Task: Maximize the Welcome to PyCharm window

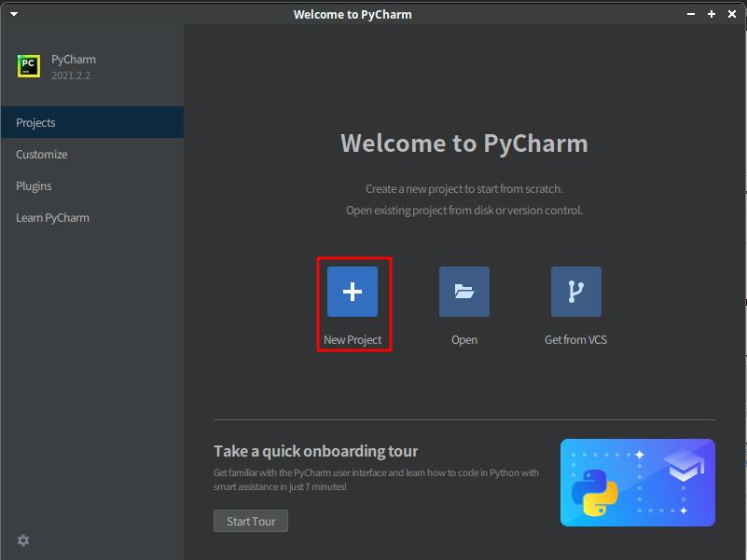Action: [712, 14]
